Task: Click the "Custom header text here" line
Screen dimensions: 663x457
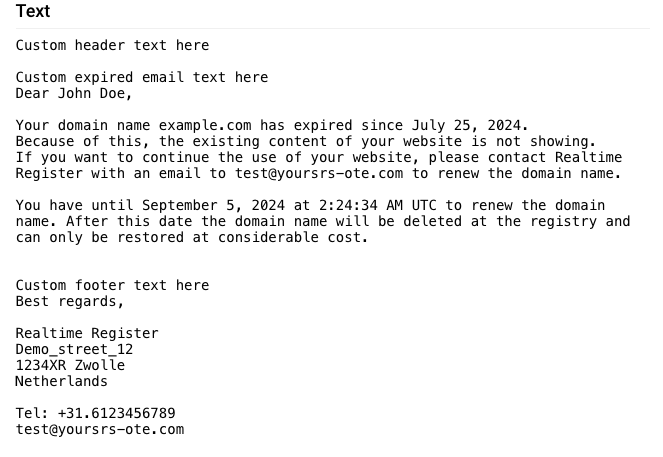Action: [x=112, y=45]
